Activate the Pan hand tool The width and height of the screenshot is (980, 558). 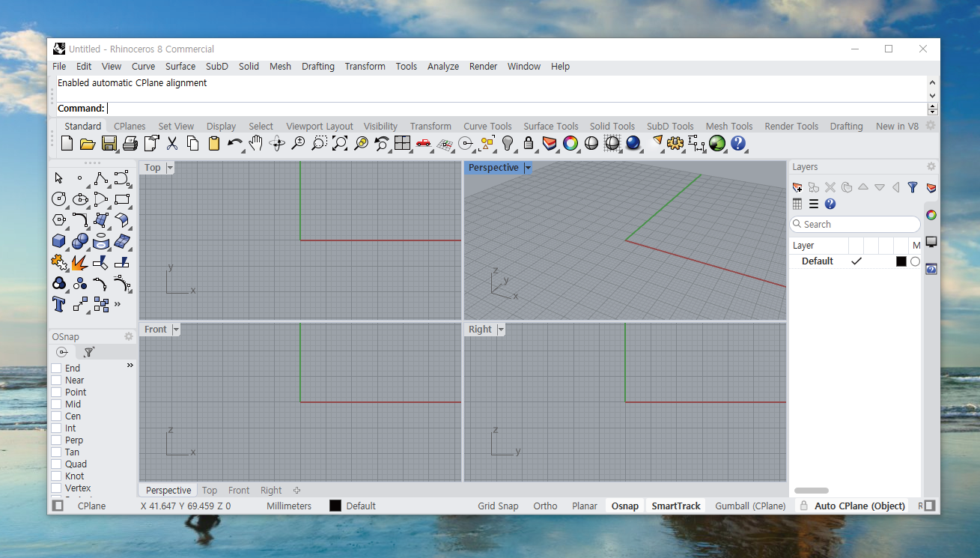(x=256, y=144)
